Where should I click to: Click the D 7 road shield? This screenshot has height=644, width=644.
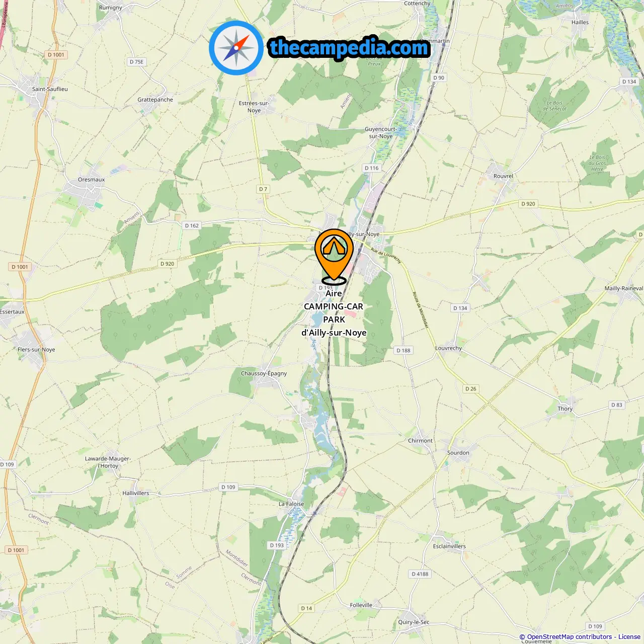pos(263,189)
